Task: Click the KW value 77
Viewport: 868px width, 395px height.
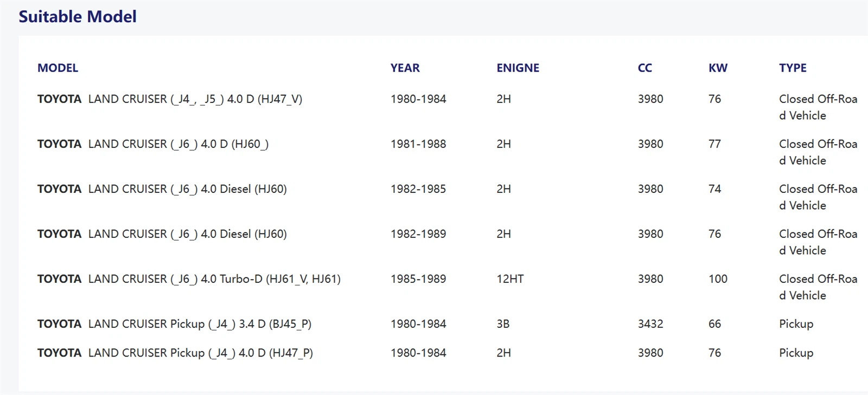Action: [x=714, y=144]
